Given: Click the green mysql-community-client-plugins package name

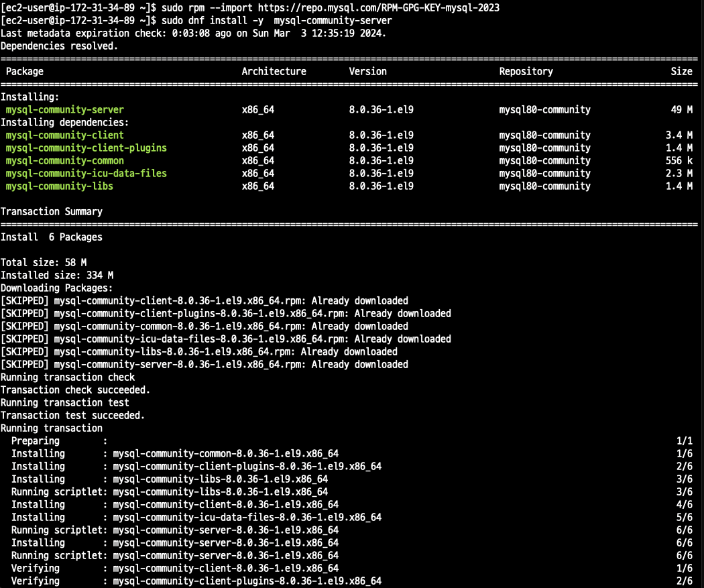Looking at the screenshot, I should click(x=86, y=148).
